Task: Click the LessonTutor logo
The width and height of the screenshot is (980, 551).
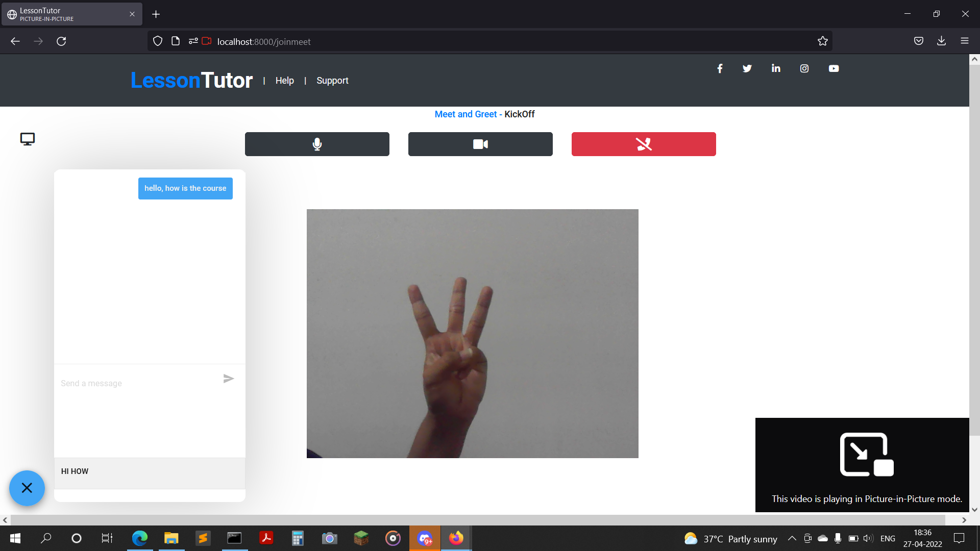Action: tap(191, 80)
